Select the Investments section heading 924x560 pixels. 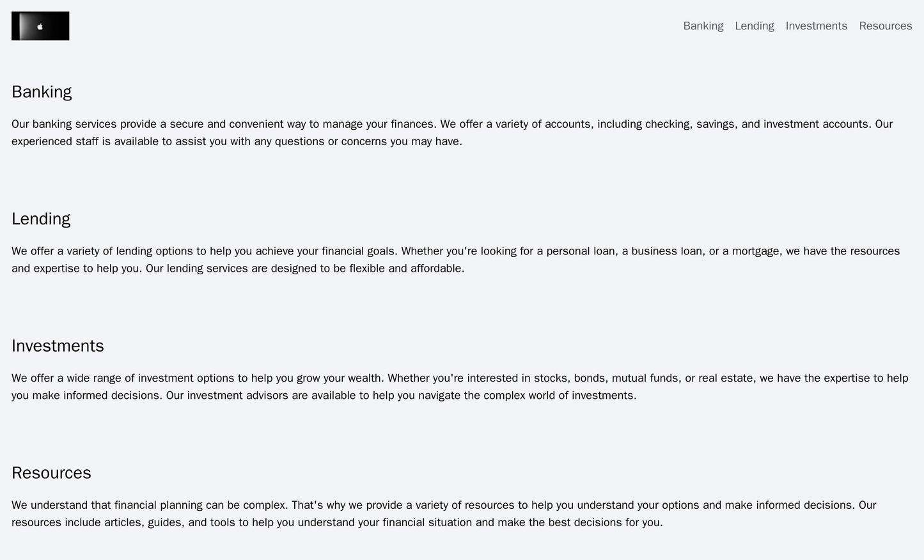58,346
